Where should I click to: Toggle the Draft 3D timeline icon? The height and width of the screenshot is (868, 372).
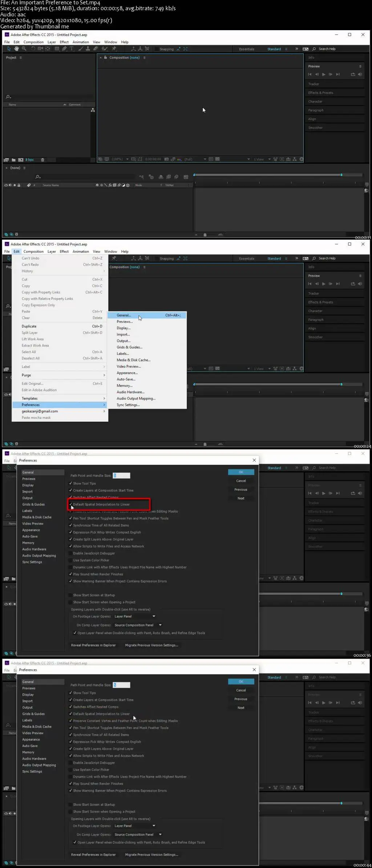click(151, 177)
